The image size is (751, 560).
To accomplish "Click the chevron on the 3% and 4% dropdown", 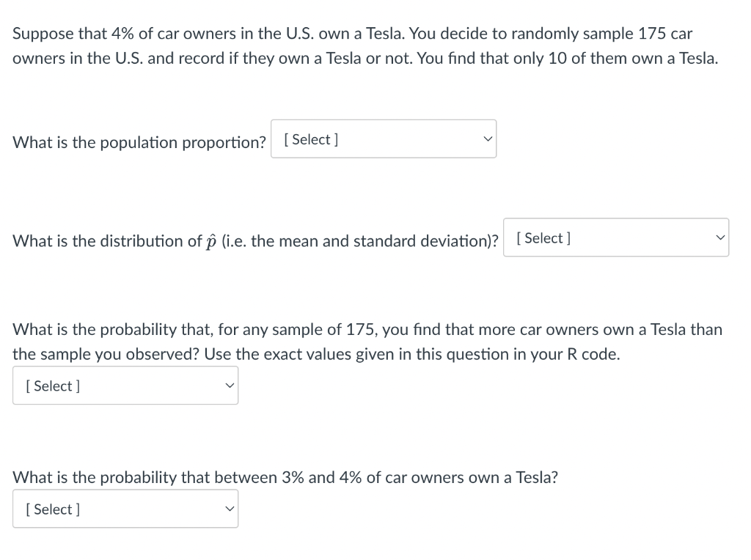I will pyautogui.click(x=228, y=509).
